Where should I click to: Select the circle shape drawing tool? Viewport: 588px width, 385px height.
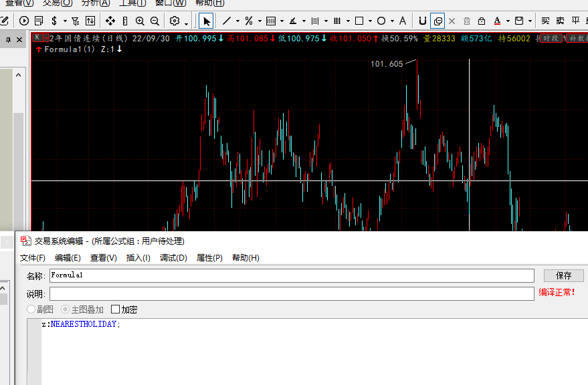click(x=381, y=21)
